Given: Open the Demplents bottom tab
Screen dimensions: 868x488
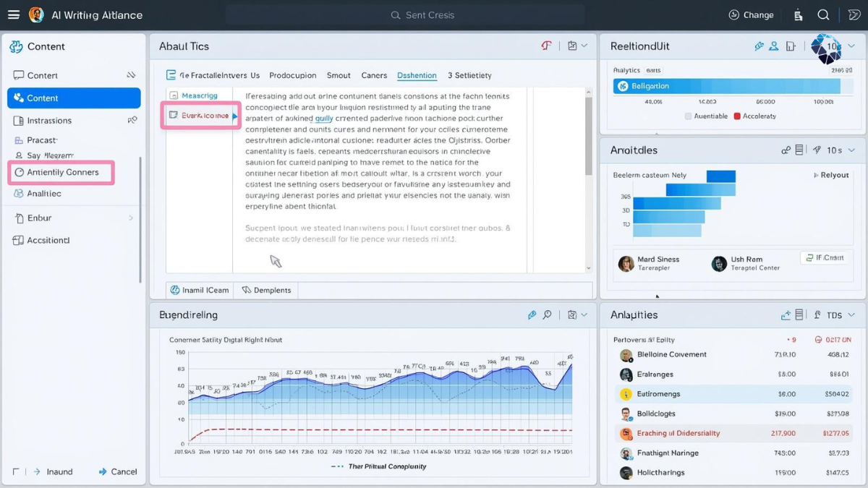Looking at the screenshot, I should click(x=266, y=290).
